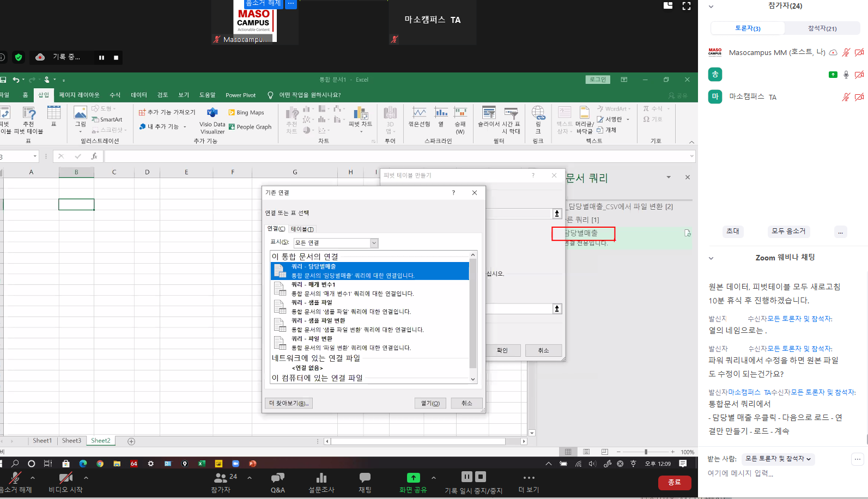Click the Visio Data Visualizer icon
This screenshot has width=868, height=499.
(x=213, y=113)
